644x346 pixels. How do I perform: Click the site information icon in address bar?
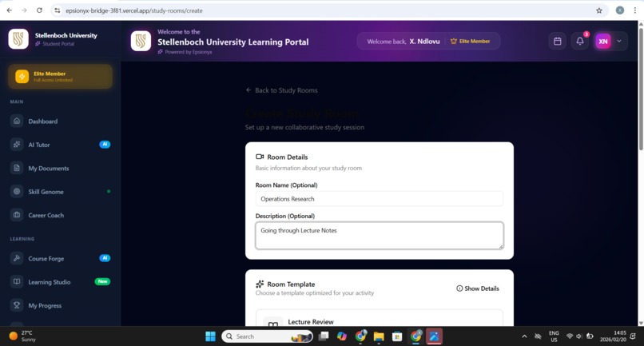pos(58,10)
